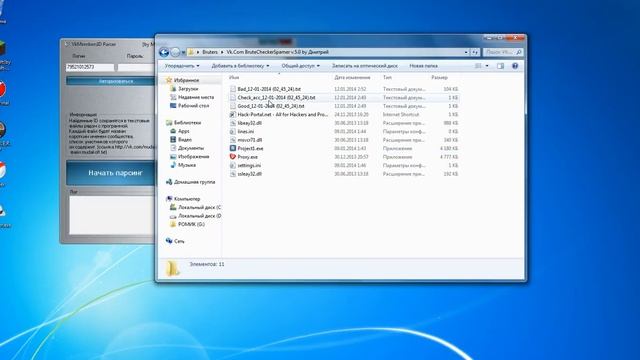Open recent pages arrow beside Forward button

pyautogui.click(x=183, y=52)
